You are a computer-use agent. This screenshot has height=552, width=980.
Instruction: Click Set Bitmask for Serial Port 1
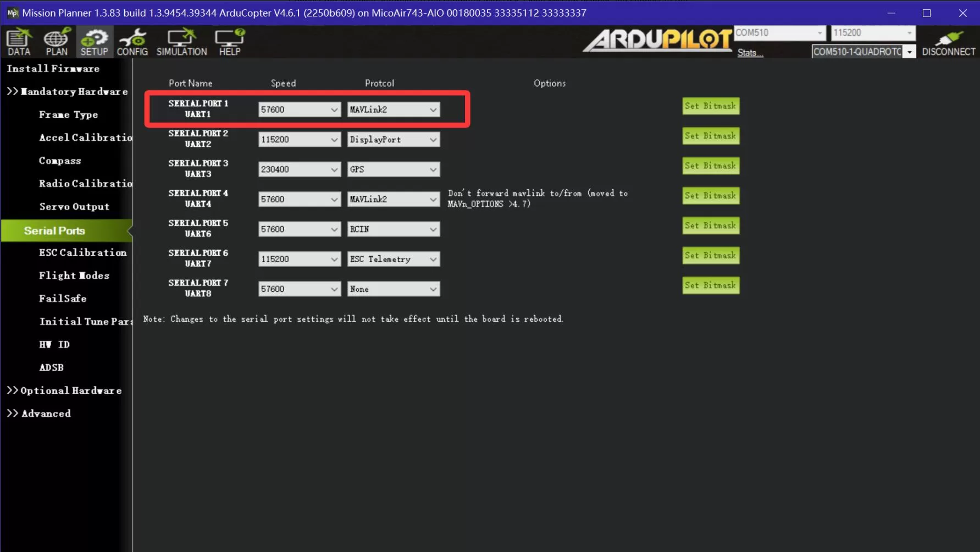(711, 106)
